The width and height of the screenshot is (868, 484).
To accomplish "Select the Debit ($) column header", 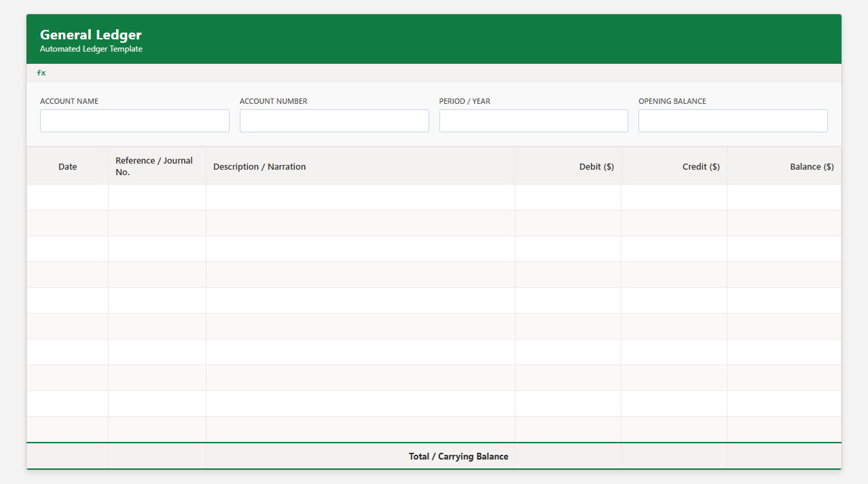I will [x=568, y=166].
